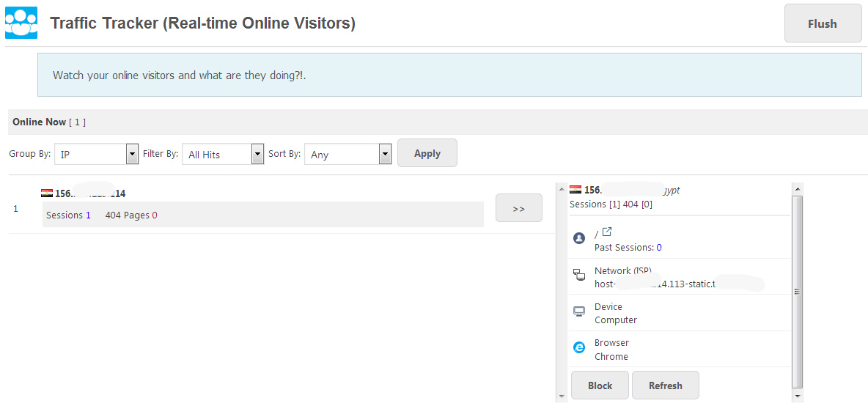The height and width of the screenshot is (417, 868).
Task: Click the Network (ISP) computers icon
Action: pos(579,275)
